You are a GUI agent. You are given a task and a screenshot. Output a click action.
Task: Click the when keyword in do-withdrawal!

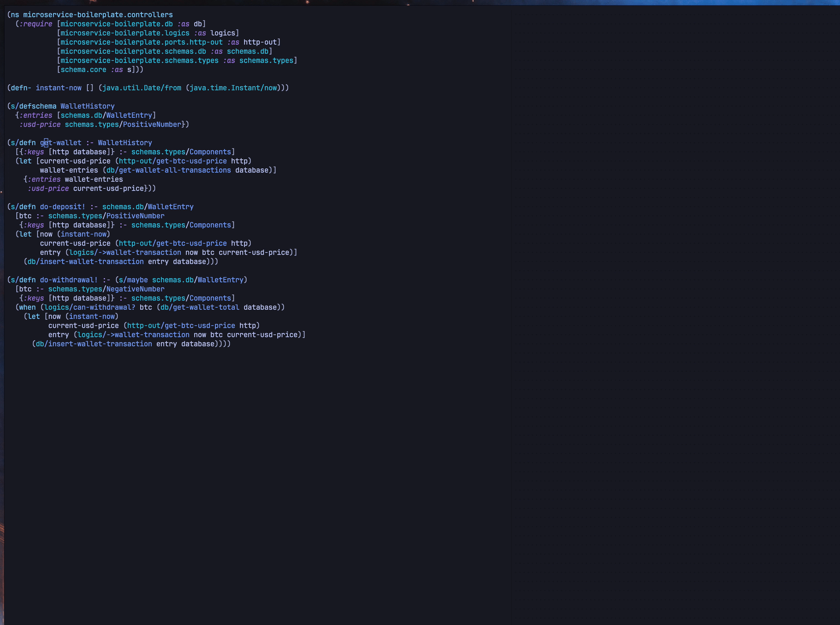pos(27,307)
